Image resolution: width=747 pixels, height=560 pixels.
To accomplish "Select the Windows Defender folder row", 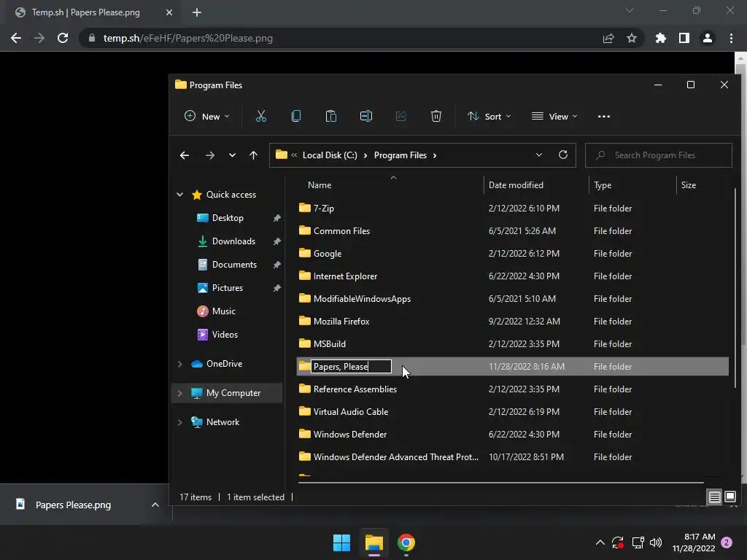I will coord(512,435).
